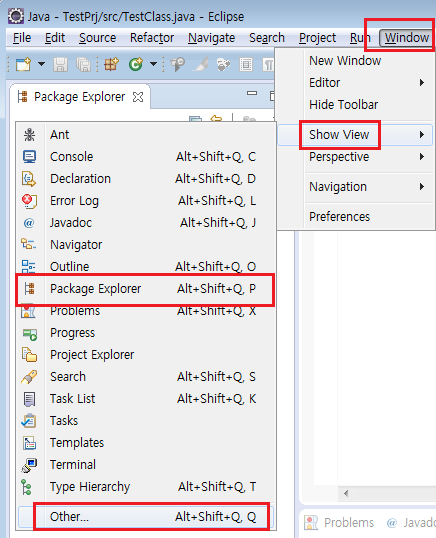Open the Type Hierarchy view
Screen dimensions: 436x538
click(x=146, y=487)
